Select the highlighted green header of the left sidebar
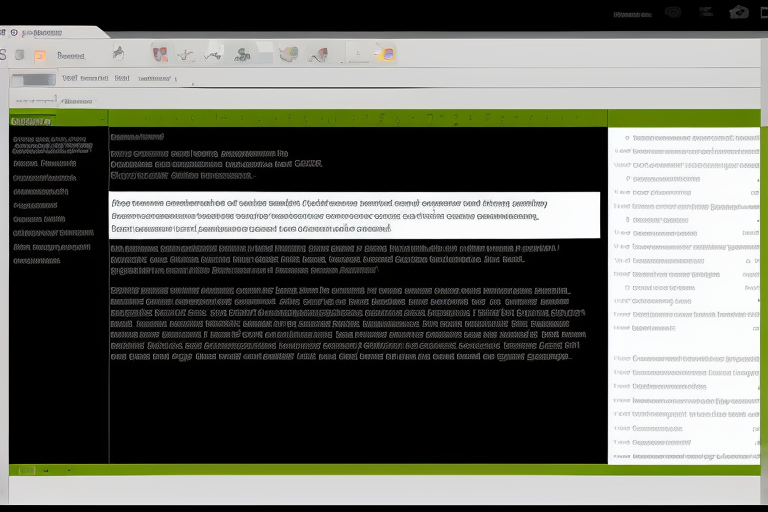 click(30, 121)
